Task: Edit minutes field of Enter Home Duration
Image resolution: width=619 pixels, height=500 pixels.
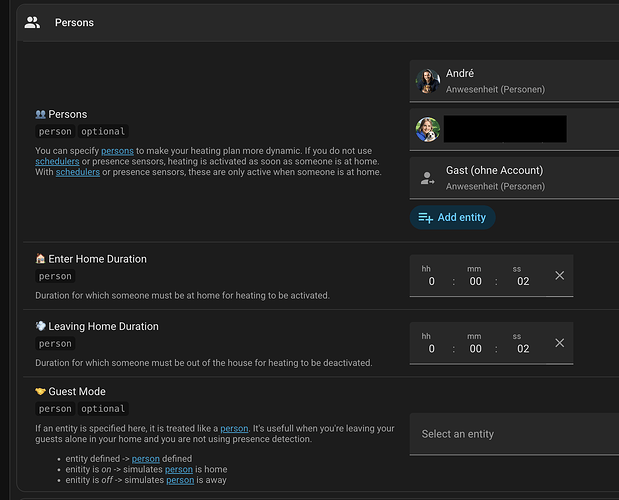Action: pos(475,281)
